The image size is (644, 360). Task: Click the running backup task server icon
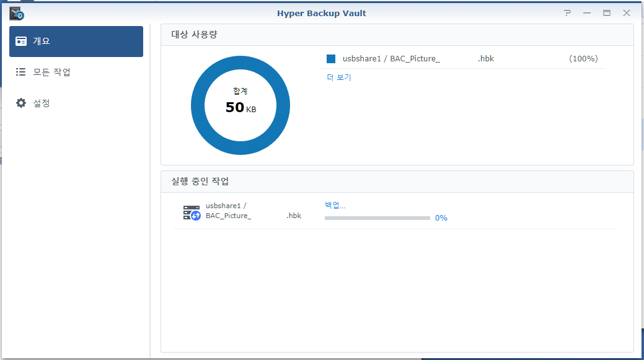(192, 213)
